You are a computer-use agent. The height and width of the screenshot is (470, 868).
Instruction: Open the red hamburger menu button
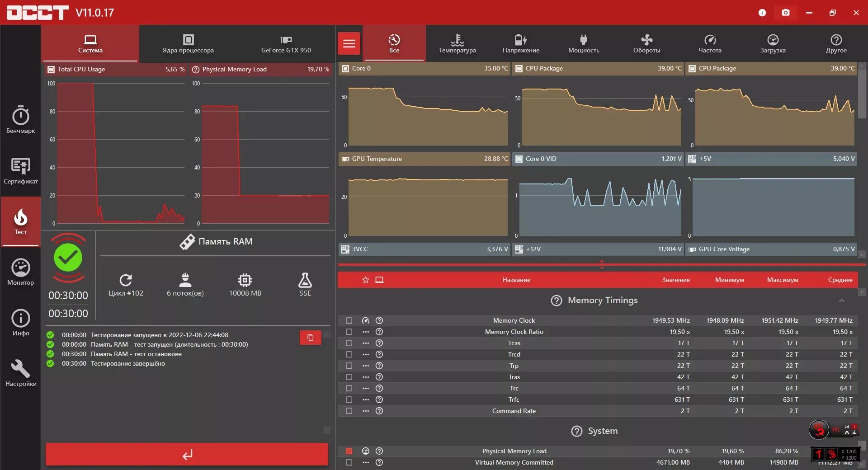[349, 43]
